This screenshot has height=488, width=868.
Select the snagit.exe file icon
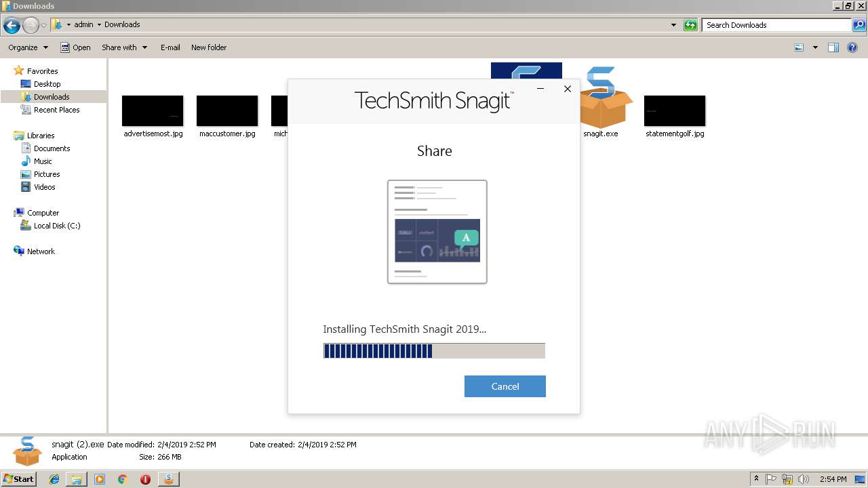click(x=605, y=98)
